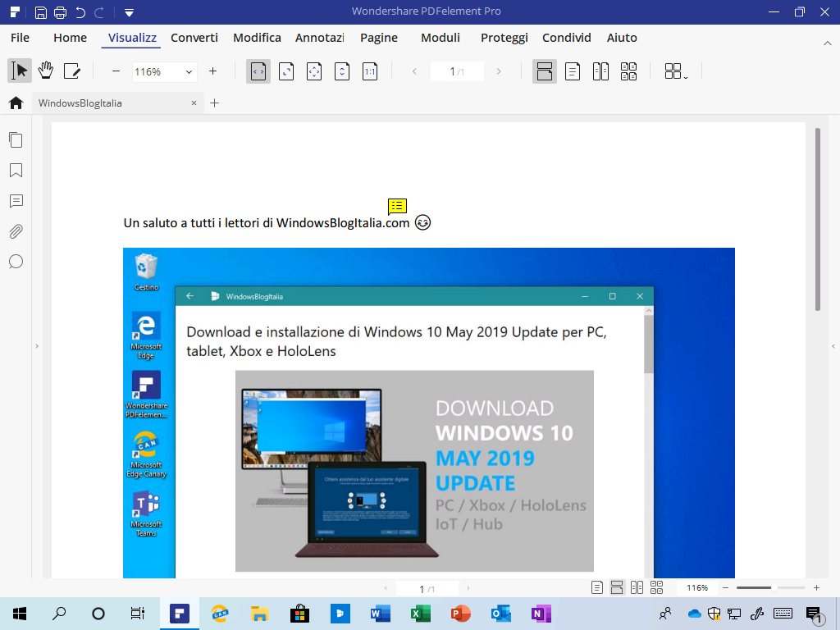The image size is (840, 630).
Task: Open a new tab with plus
Action: (215, 103)
